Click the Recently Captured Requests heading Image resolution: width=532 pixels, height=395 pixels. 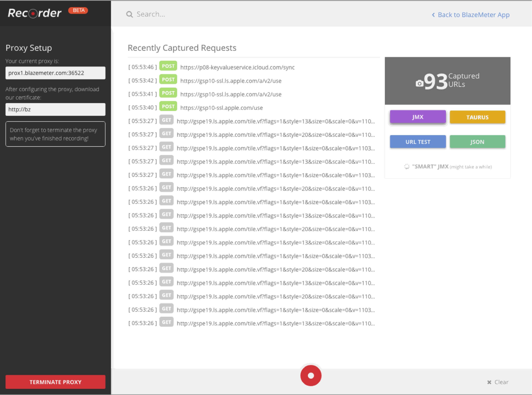coord(182,48)
